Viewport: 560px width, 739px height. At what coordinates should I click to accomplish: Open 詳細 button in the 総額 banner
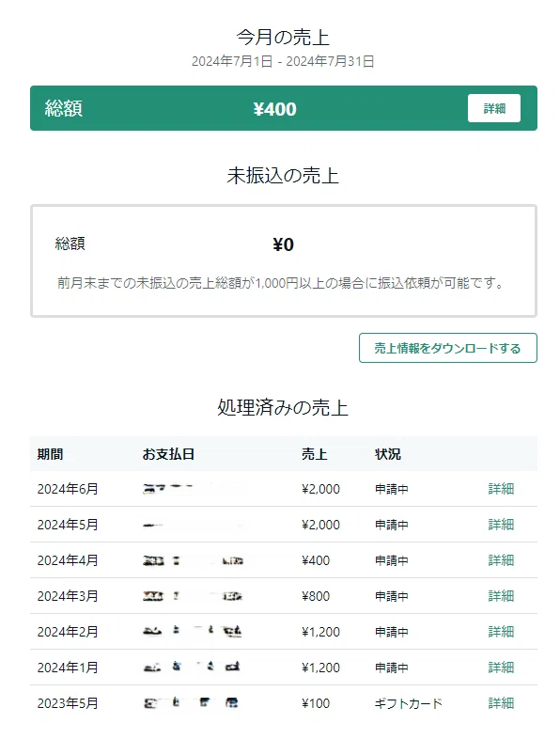(493, 108)
